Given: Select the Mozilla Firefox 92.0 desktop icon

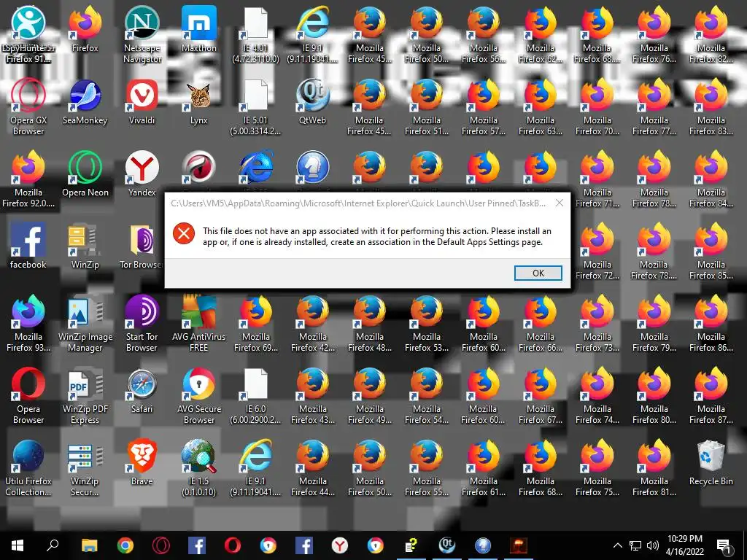Looking at the screenshot, I should point(28,179).
